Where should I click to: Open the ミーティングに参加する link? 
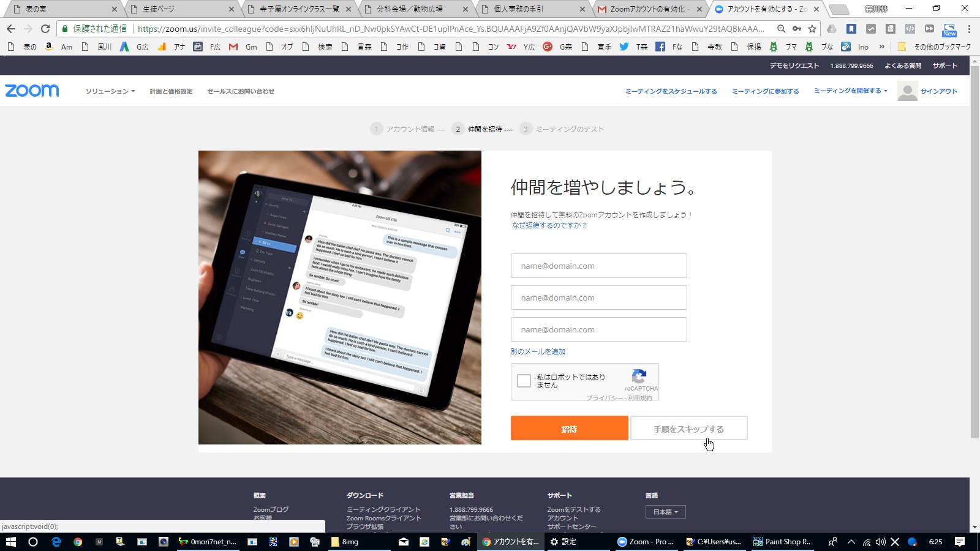coord(766,91)
